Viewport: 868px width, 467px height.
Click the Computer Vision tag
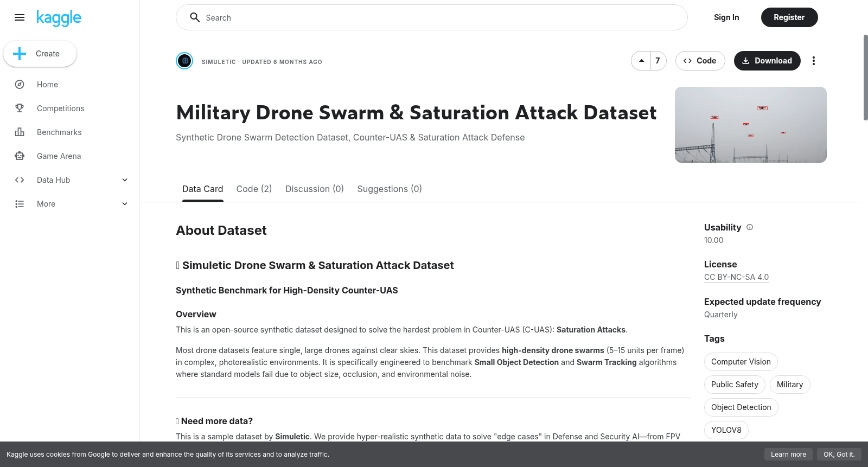(x=741, y=362)
